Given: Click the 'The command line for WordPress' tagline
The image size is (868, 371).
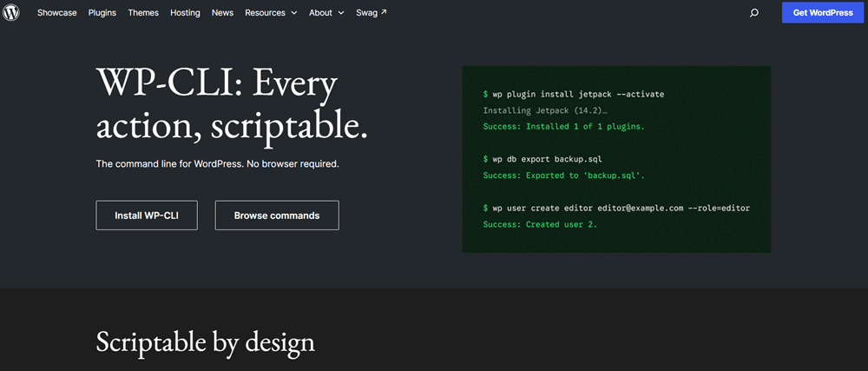Looking at the screenshot, I should tap(217, 164).
